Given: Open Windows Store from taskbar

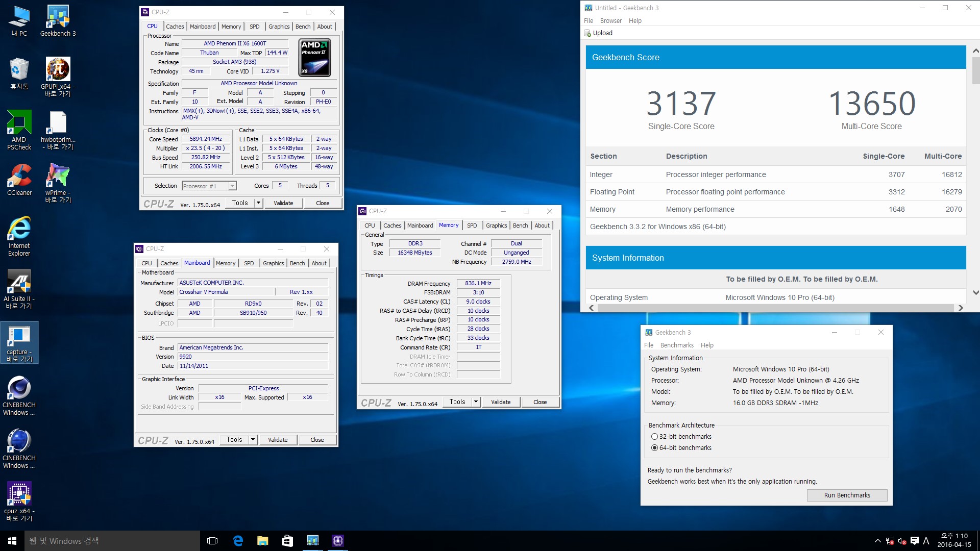Looking at the screenshot, I should tap(287, 541).
